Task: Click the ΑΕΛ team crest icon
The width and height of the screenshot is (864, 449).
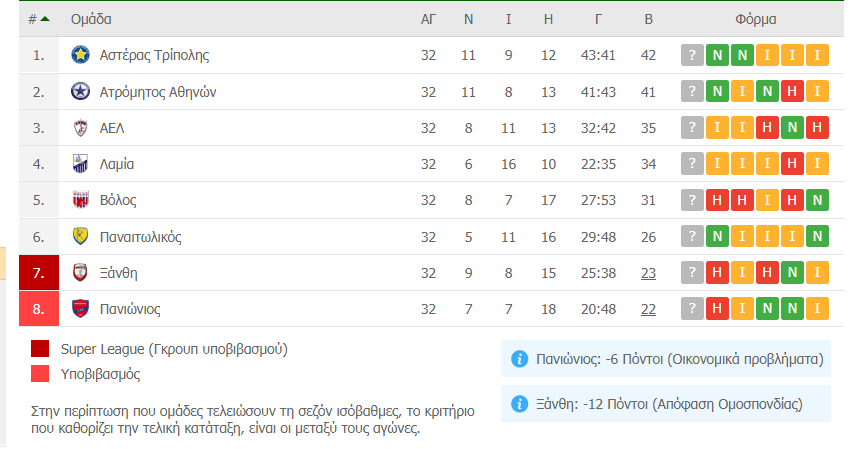Action: click(81, 128)
